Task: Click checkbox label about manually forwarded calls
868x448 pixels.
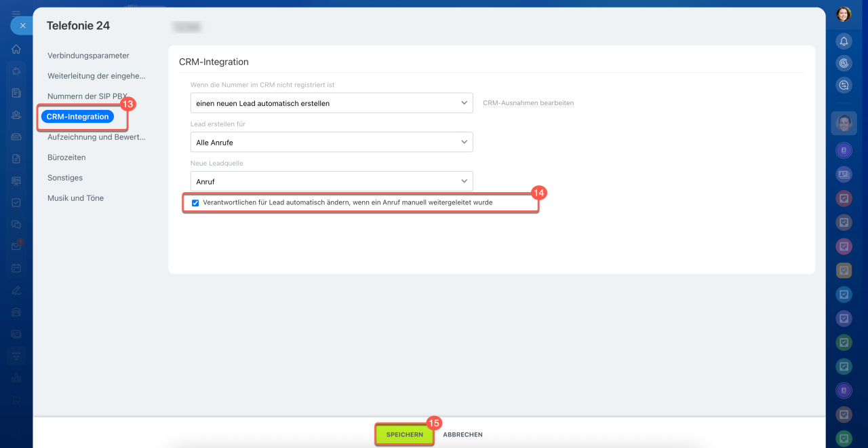Action: click(347, 202)
